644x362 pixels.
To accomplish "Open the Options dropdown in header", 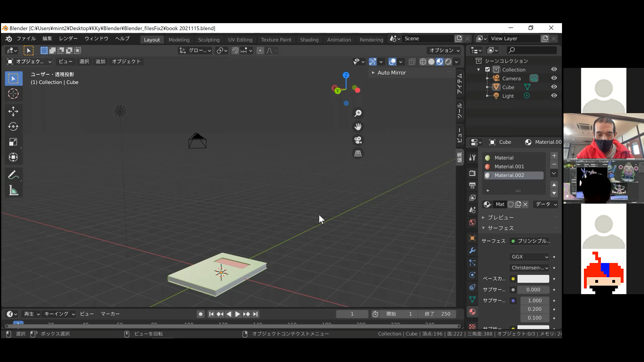I will pyautogui.click(x=444, y=51).
